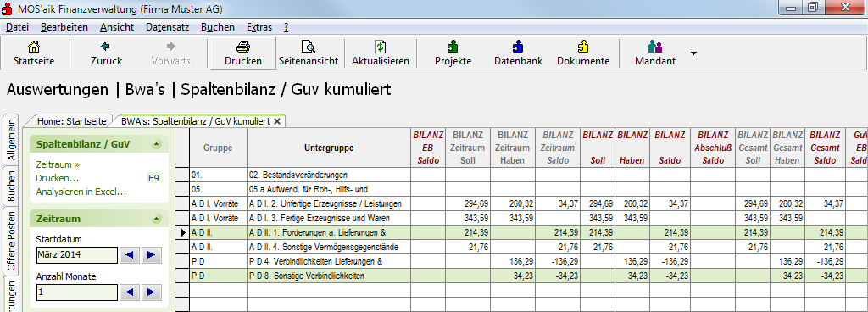Click the Drucken printer icon
The height and width of the screenshot is (312, 868).
pos(243,47)
